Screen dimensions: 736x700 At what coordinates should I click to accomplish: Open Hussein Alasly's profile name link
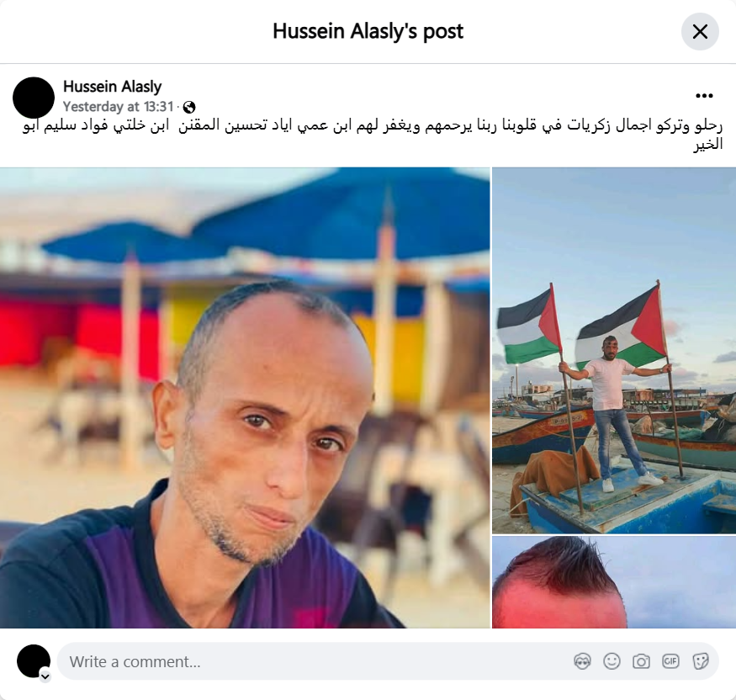coord(112,87)
